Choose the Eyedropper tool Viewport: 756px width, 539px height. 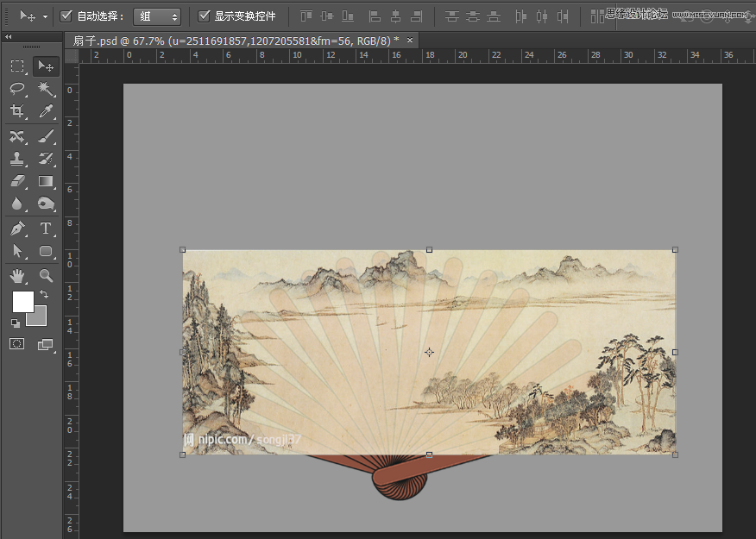click(x=46, y=111)
